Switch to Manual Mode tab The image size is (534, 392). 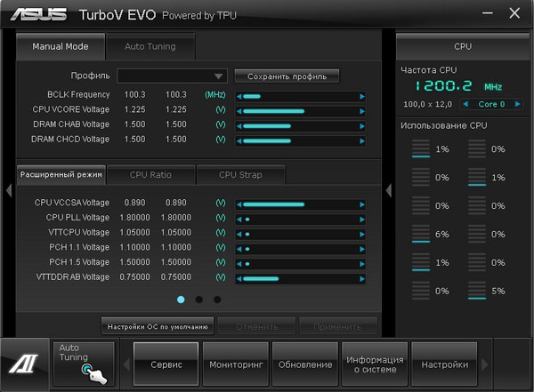pos(61,46)
